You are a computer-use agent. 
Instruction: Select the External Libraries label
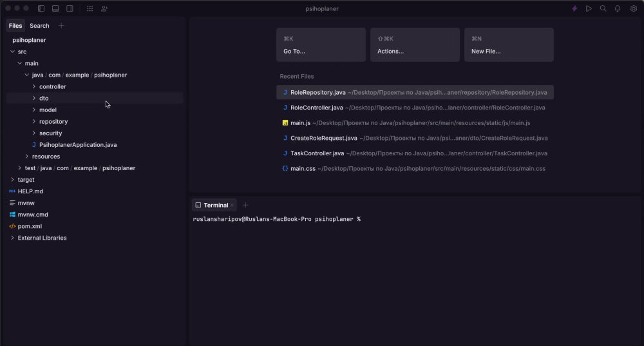(x=42, y=238)
